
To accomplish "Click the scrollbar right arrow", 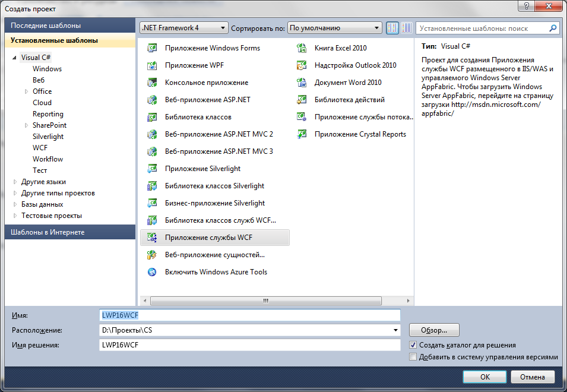I will pyautogui.click(x=408, y=301).
